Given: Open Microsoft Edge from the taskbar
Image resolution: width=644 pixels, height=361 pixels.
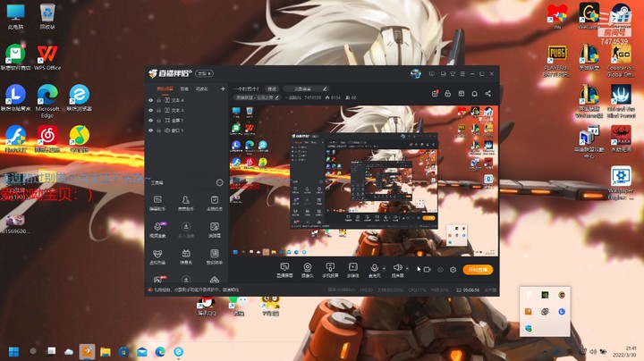Looking at the screenshot, I should pos(160,352).
